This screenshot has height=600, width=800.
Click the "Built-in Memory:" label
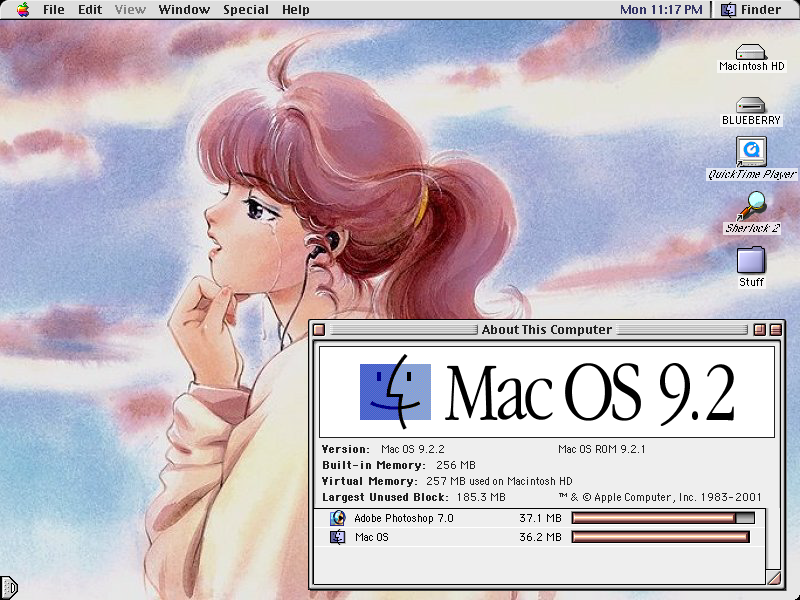point(373,465)
